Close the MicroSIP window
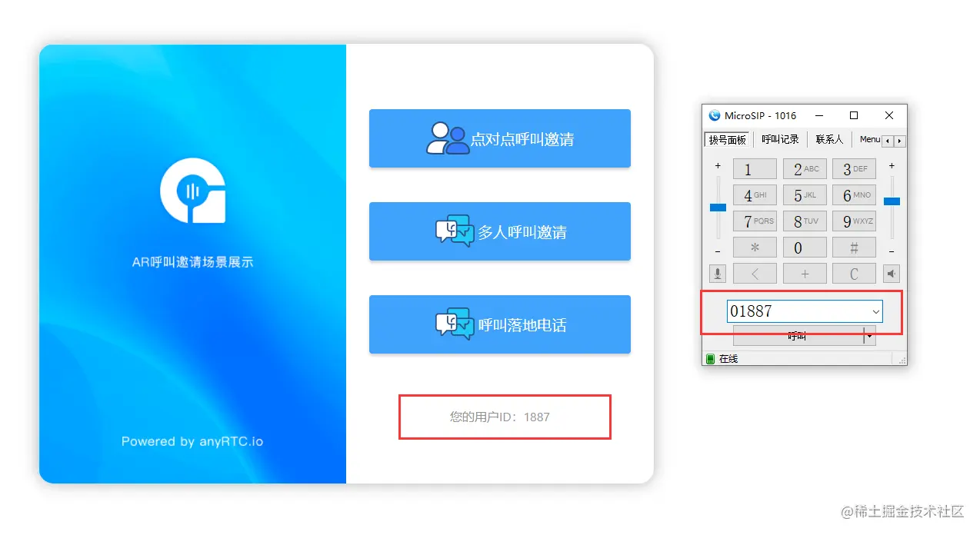Viewport: 980px width, 535px height. click(889, 115)
